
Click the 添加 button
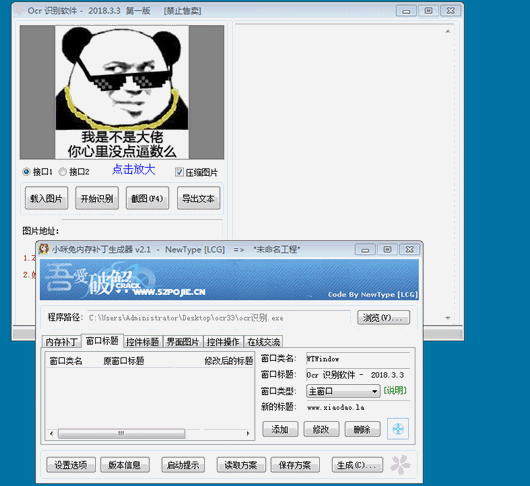[280, 429]
